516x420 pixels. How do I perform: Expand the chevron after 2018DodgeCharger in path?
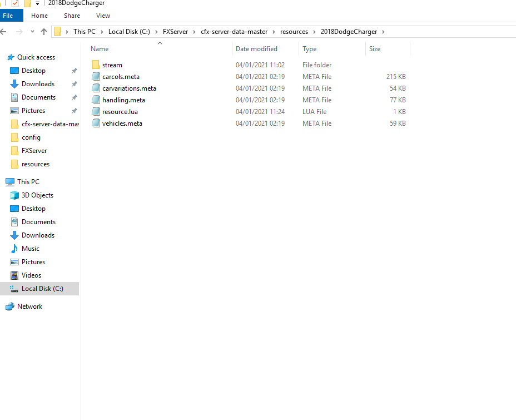[383, 32]
